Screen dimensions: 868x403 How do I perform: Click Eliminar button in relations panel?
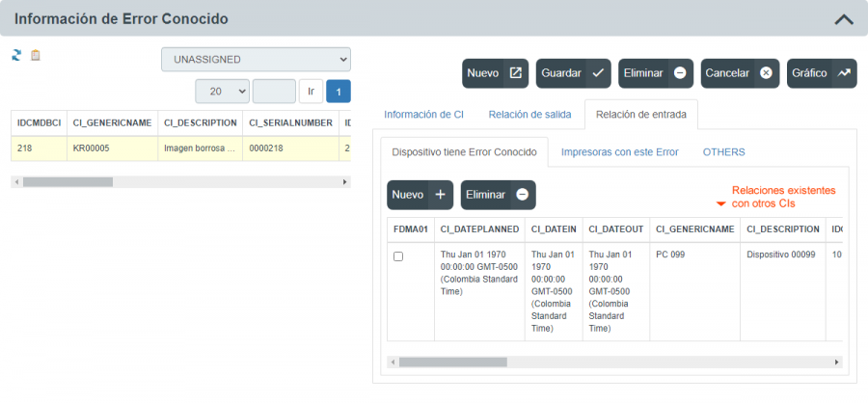499,195
